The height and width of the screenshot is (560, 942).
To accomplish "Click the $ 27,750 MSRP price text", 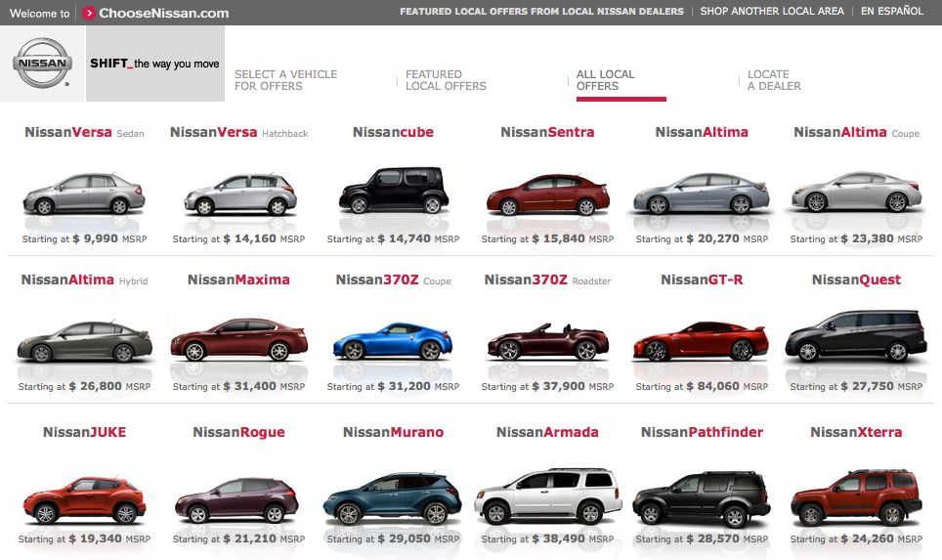I will [x=882, y=386].
